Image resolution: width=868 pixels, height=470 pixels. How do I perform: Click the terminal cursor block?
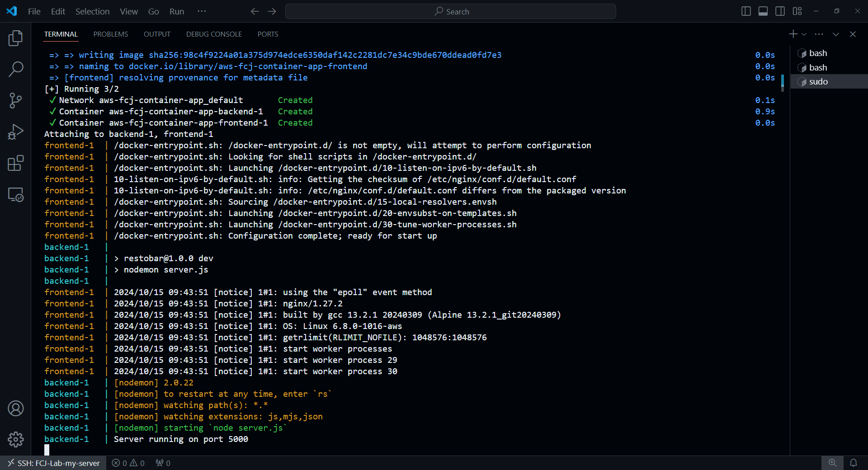pos(47,450)
